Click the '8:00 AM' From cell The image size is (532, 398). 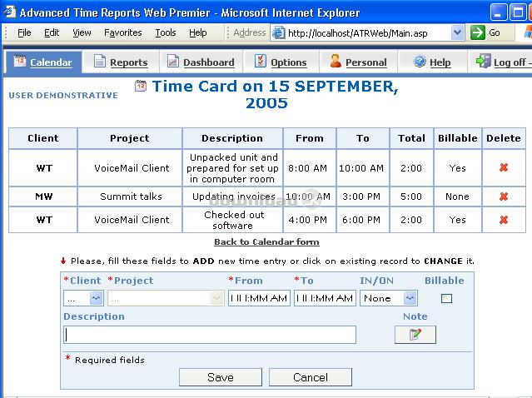(x=308, y=168)
